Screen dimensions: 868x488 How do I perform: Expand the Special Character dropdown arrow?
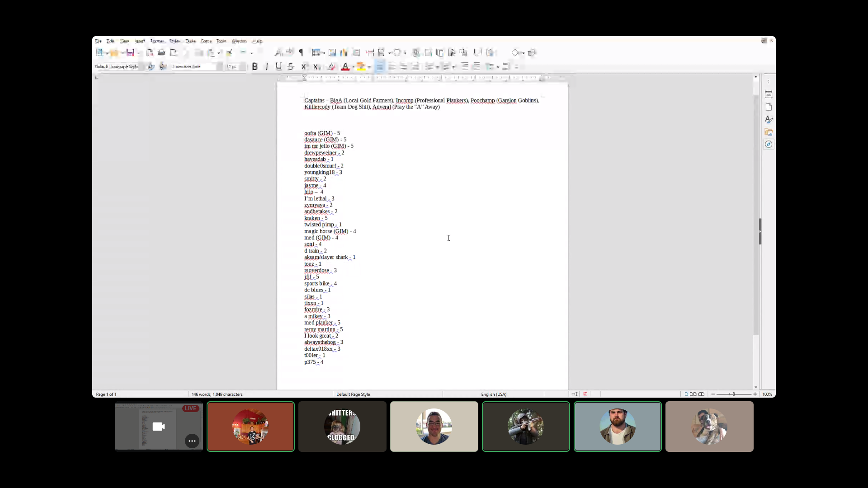[x=405, y=53]
